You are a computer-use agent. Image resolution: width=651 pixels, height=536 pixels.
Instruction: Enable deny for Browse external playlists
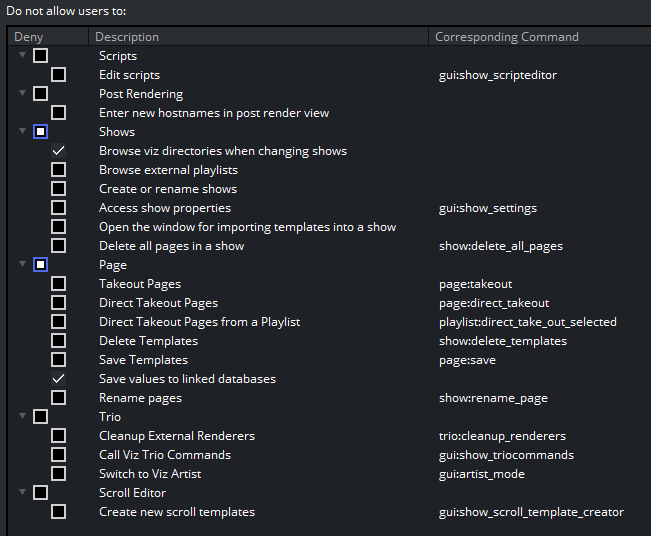[x=59, y=170]
